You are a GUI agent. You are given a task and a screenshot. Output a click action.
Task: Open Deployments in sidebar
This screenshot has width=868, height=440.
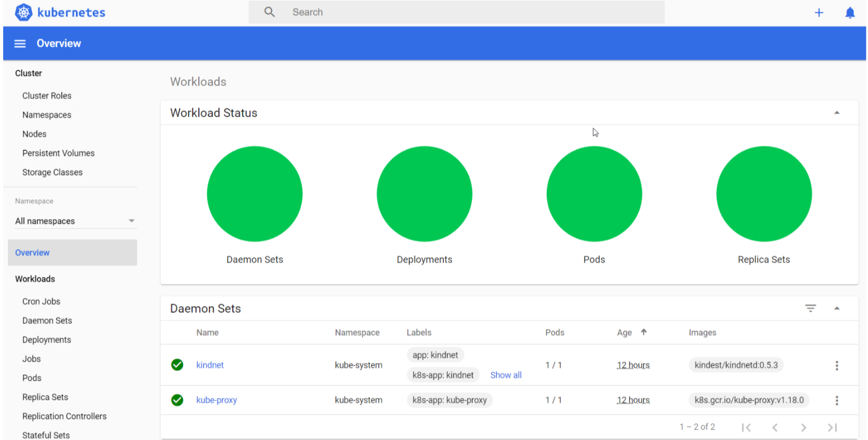point(47,340)
